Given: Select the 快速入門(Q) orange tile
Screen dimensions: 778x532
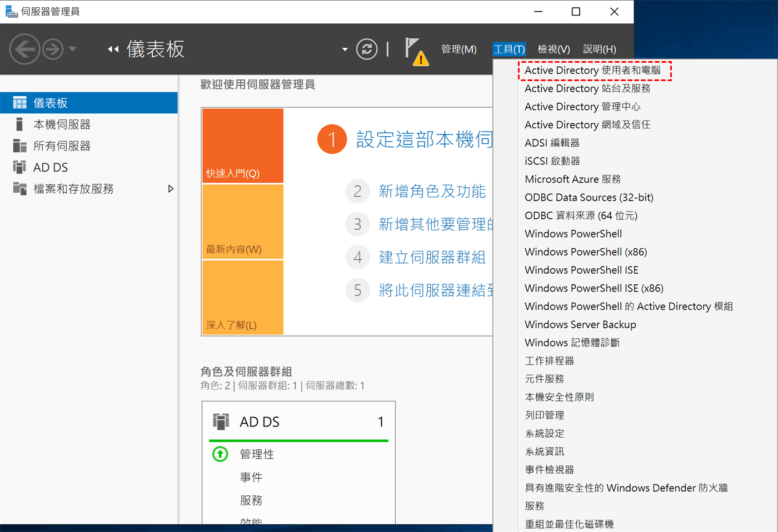Looking at the screenshot, I should (x=243, y=145).
